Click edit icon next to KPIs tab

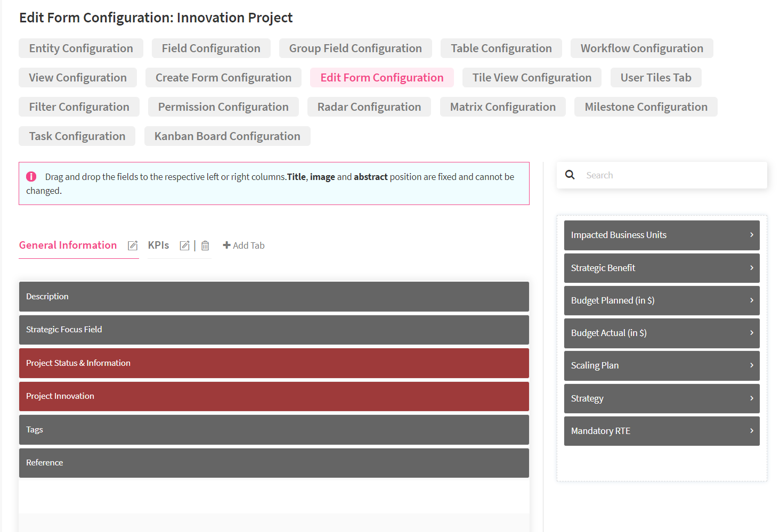tap(184, 245)
